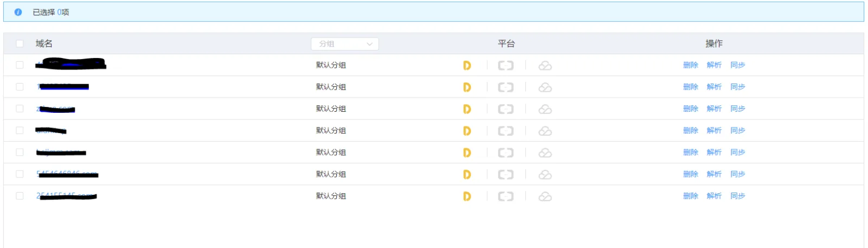Open the 分组 dropdown filter
The height and width of the screenshot is (248, 868).
click(x=344, y=44)
